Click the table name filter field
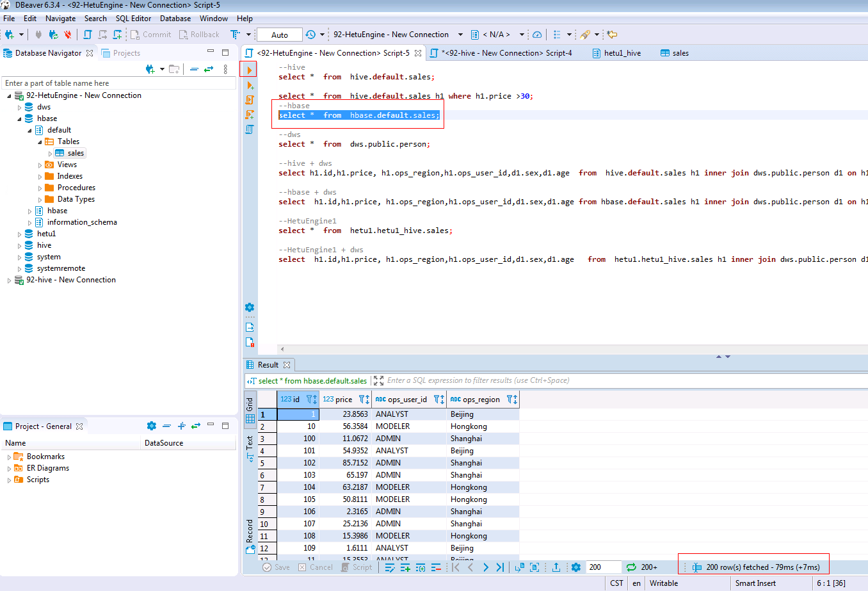This screenshot has height=591, width=868. pos(118,83)
